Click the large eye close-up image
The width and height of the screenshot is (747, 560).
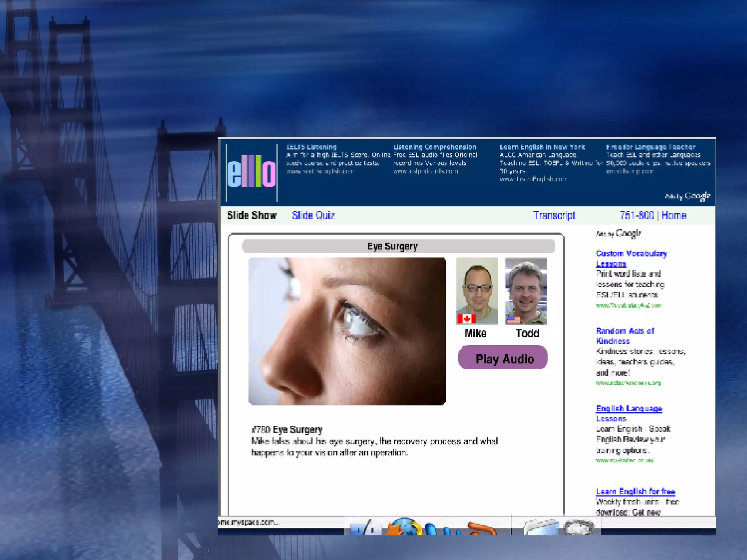[347, 331]
